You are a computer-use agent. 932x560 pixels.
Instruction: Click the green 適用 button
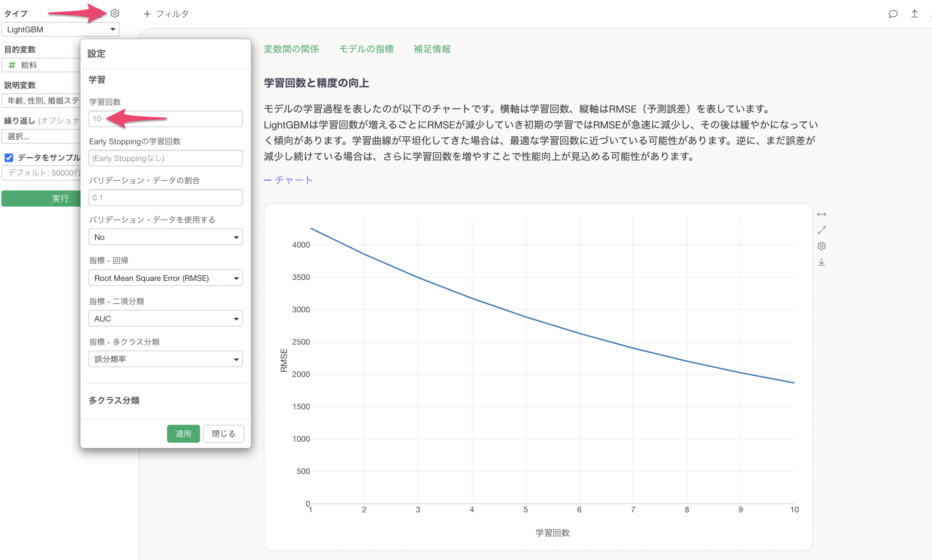tap(183, 434)
